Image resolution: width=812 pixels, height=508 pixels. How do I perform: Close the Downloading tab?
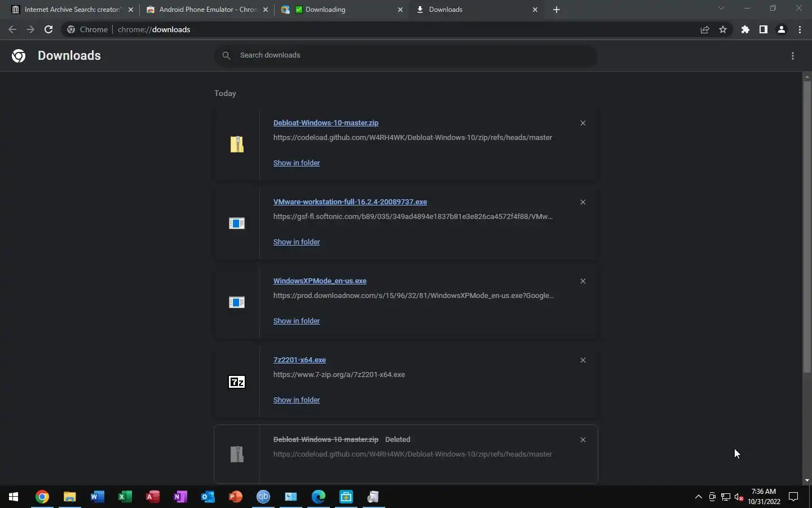[x=400, y=10]
